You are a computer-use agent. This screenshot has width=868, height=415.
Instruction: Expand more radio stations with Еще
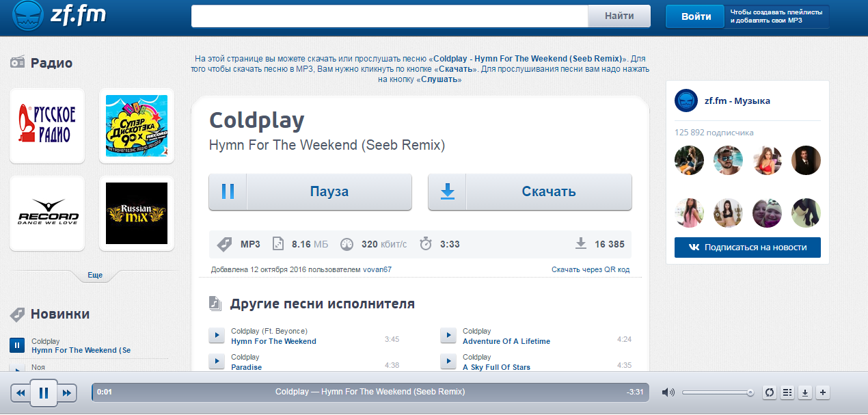click(95, 275)
